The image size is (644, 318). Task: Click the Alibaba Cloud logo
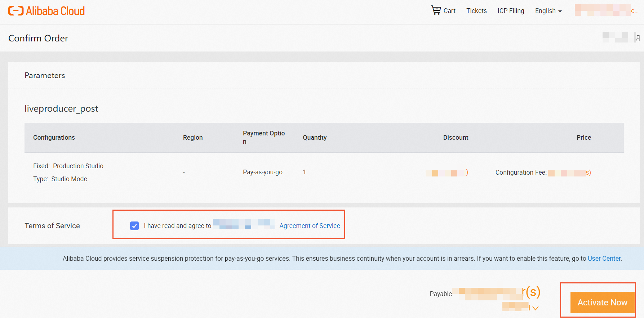click(46, 11)
